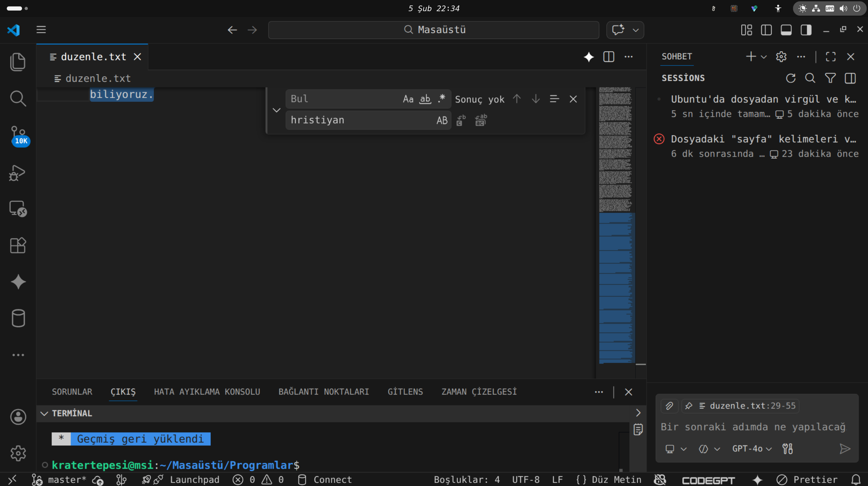Expand the chat dropdown arrow in title bar
Image resolution: width=868 pixels, height=486 pixels.
tap(636, 30)
